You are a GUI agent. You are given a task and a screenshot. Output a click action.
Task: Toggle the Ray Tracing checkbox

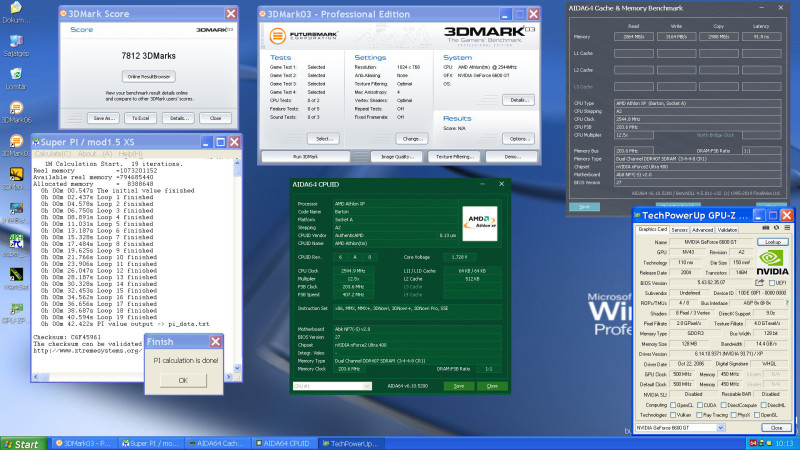click(700, 415)
